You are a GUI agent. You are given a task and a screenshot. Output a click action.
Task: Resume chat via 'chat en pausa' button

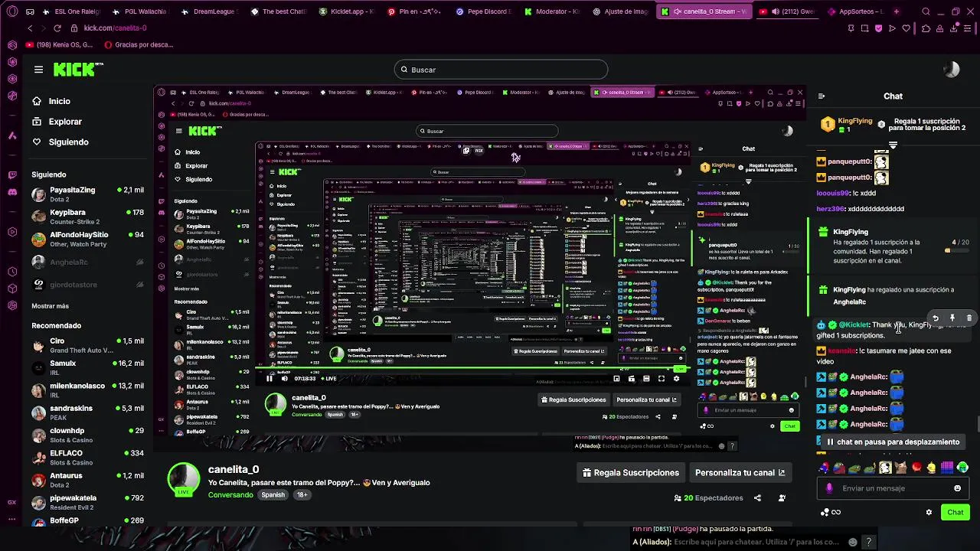point(893,442)
